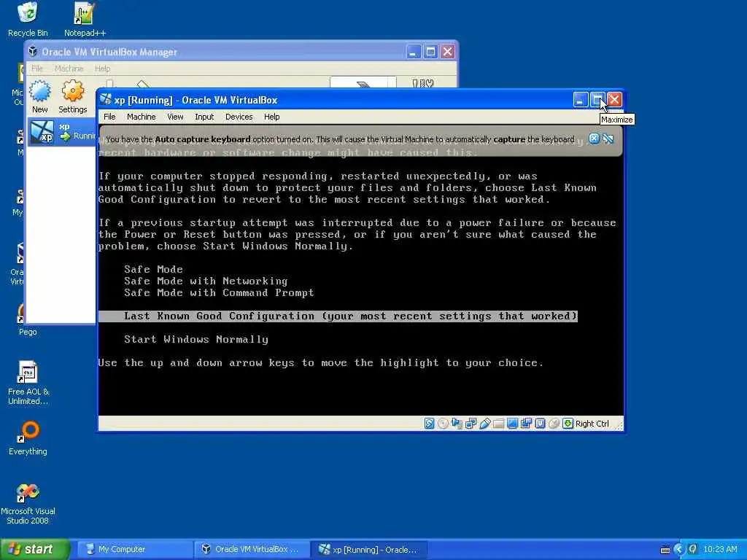The width and height of the screenshot is (747, 560).
Task: Click the network adapters status icon
Action: click(x=471, y=424)
